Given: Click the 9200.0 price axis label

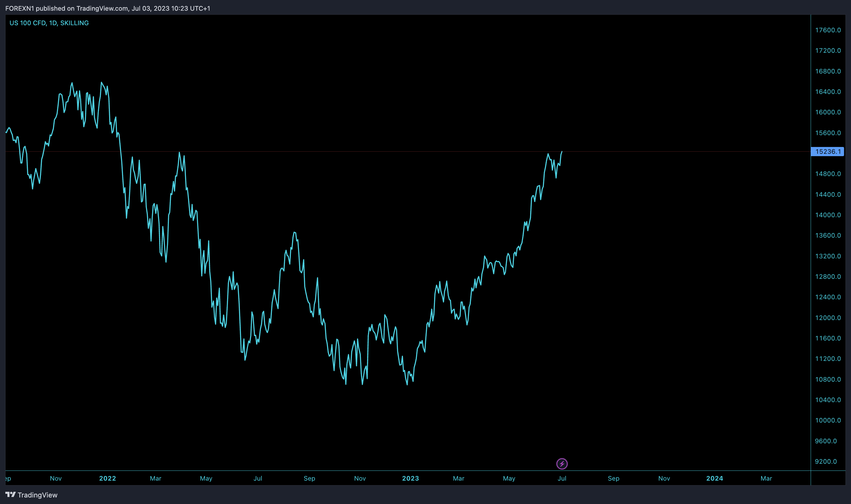Looking at the screenshot, I should click(825, 461).
